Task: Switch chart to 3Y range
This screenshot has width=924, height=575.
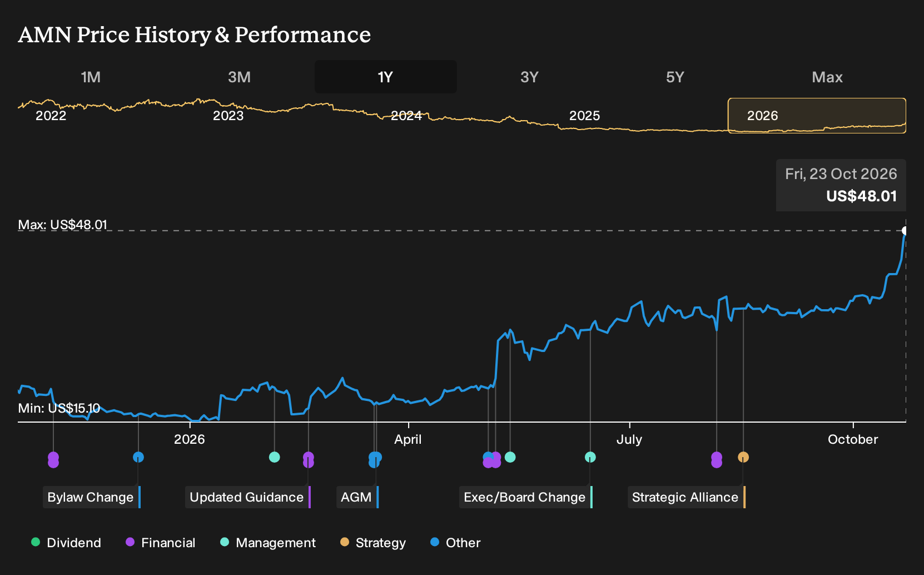Action: pos(529,77)
